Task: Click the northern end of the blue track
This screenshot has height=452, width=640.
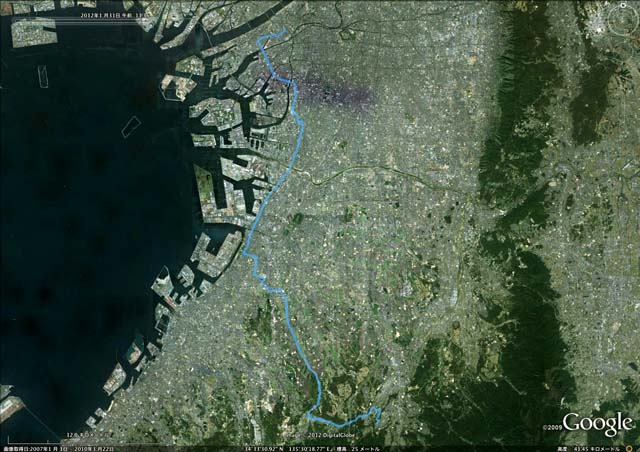Action: [284, 27]
